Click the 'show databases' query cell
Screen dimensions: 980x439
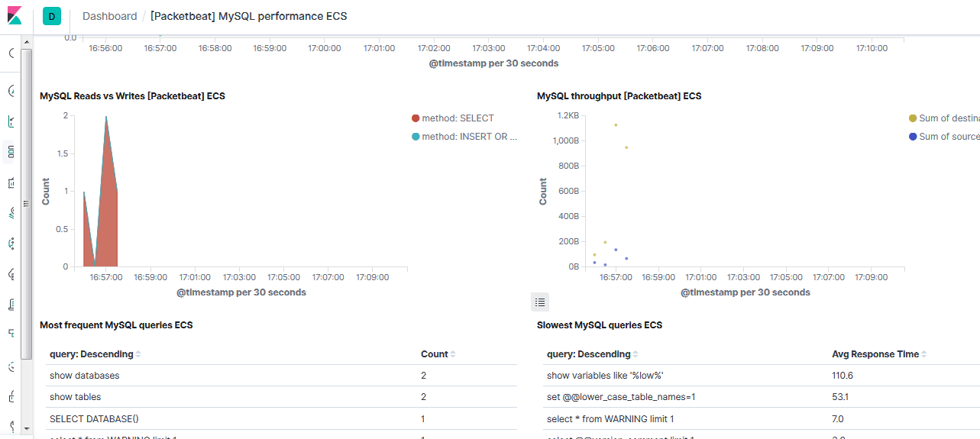click(x=85, y=376)
